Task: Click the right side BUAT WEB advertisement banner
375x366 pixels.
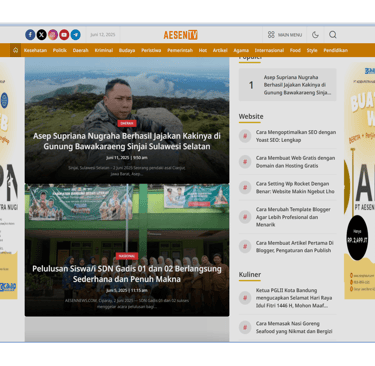Action: (x=360, y=182)
